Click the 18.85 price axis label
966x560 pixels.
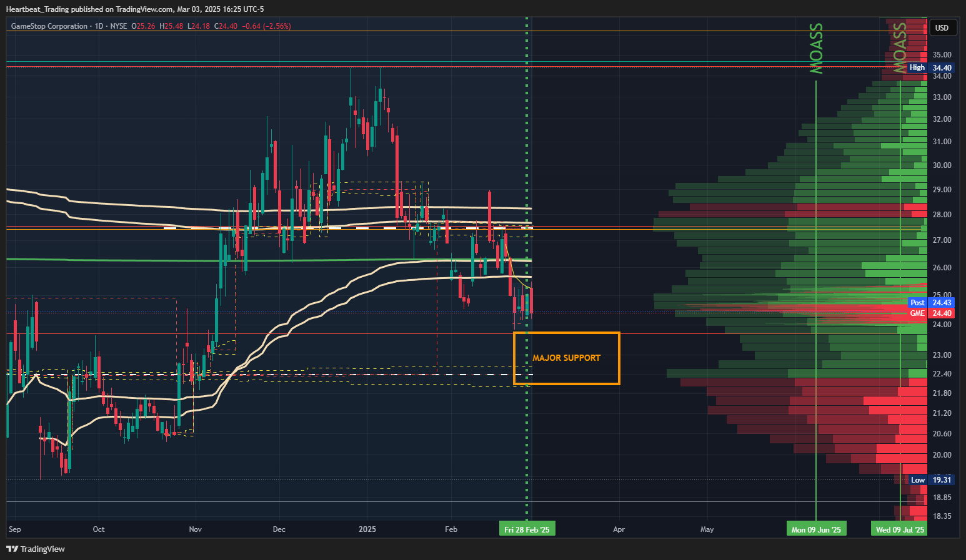pyautogui.click(x=942, y=498)
